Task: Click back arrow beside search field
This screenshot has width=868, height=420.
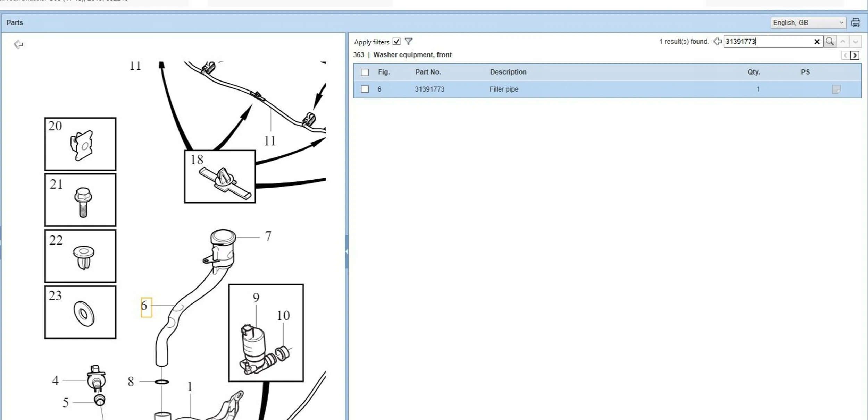Action: click(717, 42)
